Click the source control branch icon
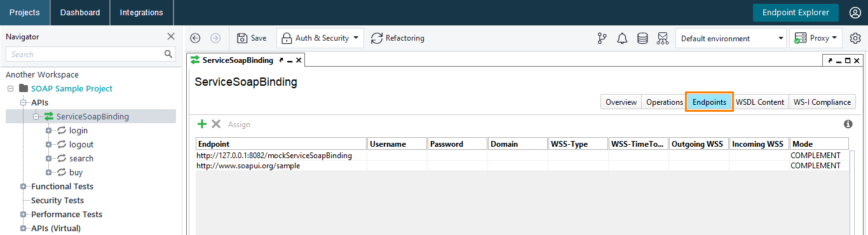Viewport: 868px width, 235px height. [x=602, y=38]
